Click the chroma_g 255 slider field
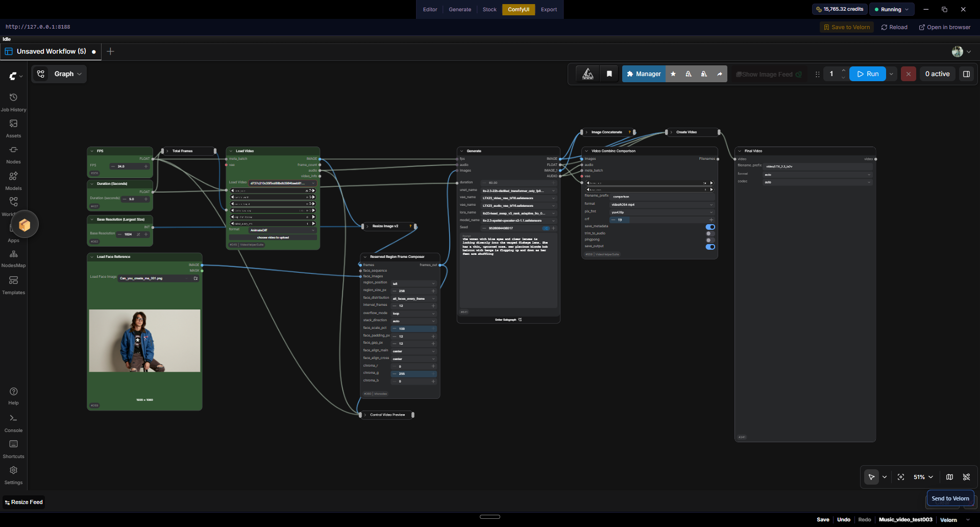Viewport: 980px width, 527px height. [414, 374]
